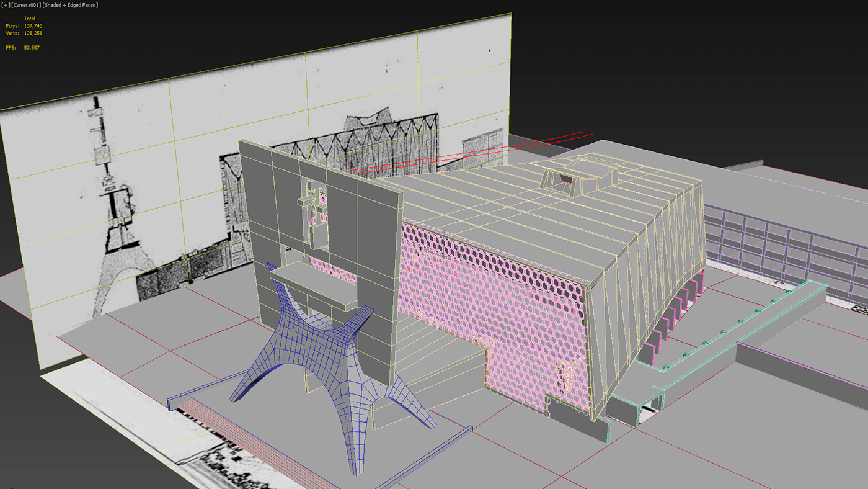Click the FPS value 53,557
868x489 pixels.
pyautogui.click(x=32, y=47)
